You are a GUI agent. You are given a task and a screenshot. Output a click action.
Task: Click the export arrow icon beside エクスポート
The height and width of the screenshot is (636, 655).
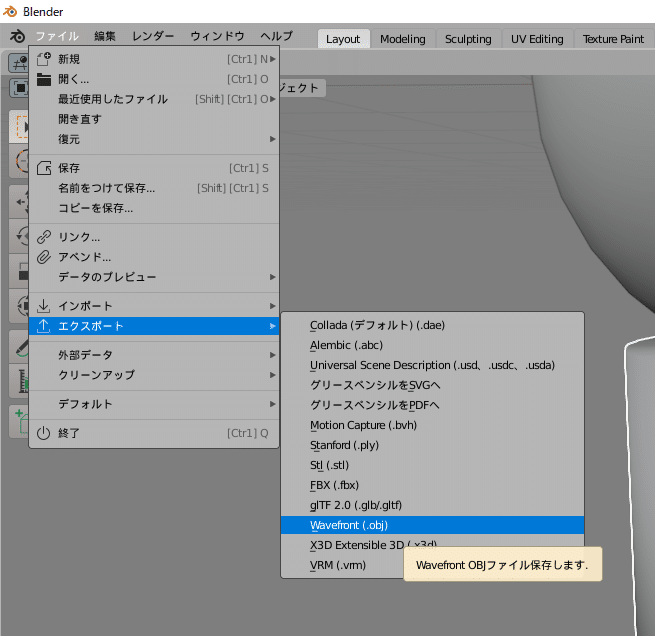[x=44, y=326]
